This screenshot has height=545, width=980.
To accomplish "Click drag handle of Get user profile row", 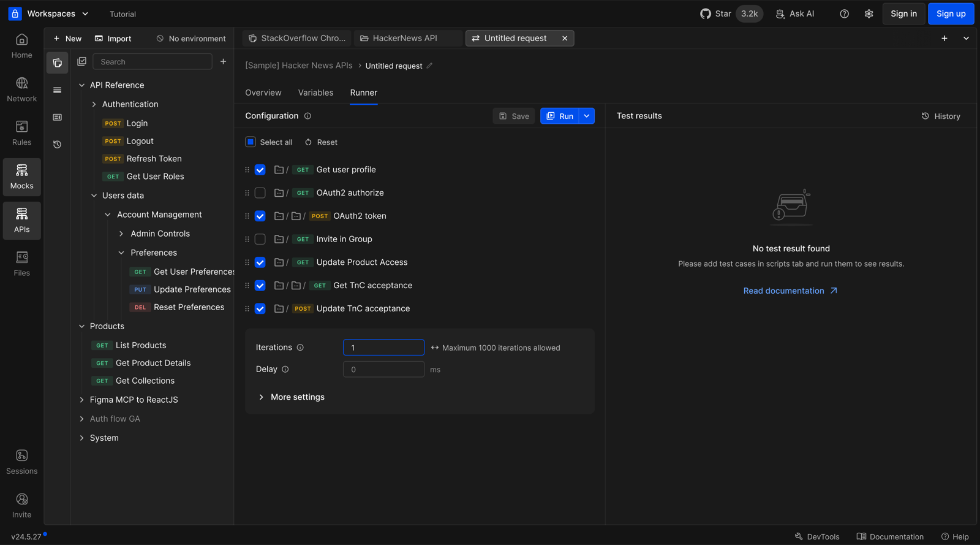I will pos(247,170).
